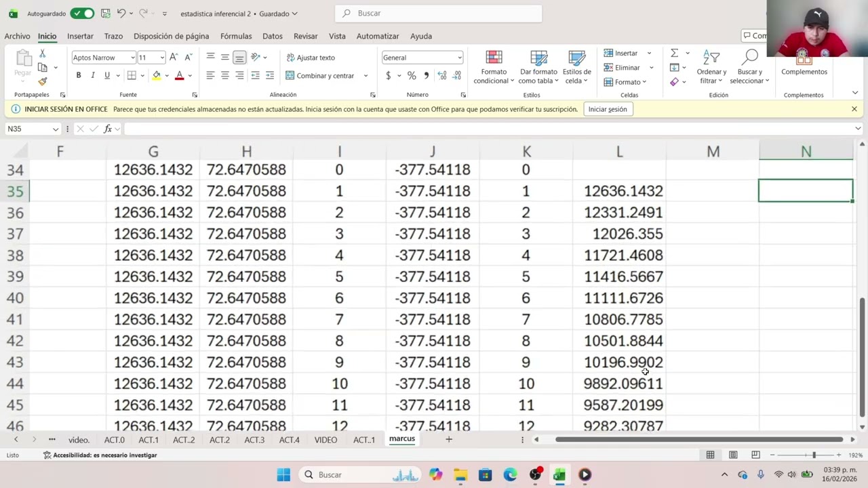This screenshot has height=488, width=868.
Task: Center text horizontally in the cell
Action: [x=225, y=75]
